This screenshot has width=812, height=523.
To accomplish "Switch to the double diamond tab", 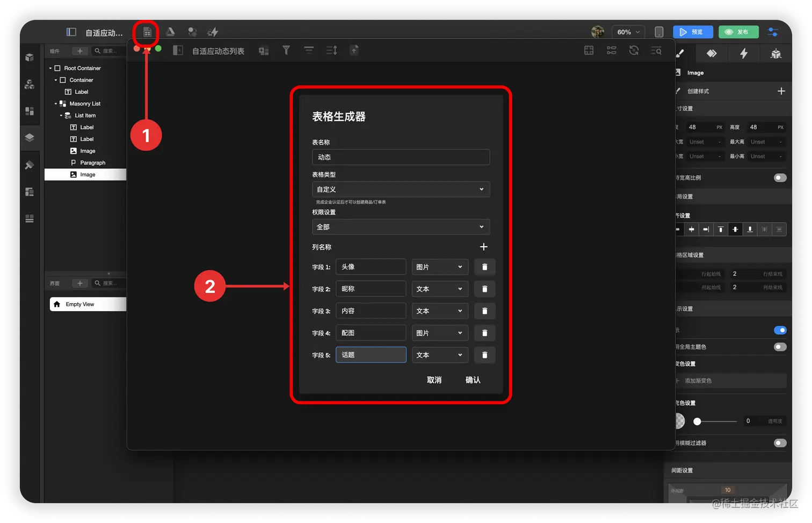I will [x=712, y=54].
